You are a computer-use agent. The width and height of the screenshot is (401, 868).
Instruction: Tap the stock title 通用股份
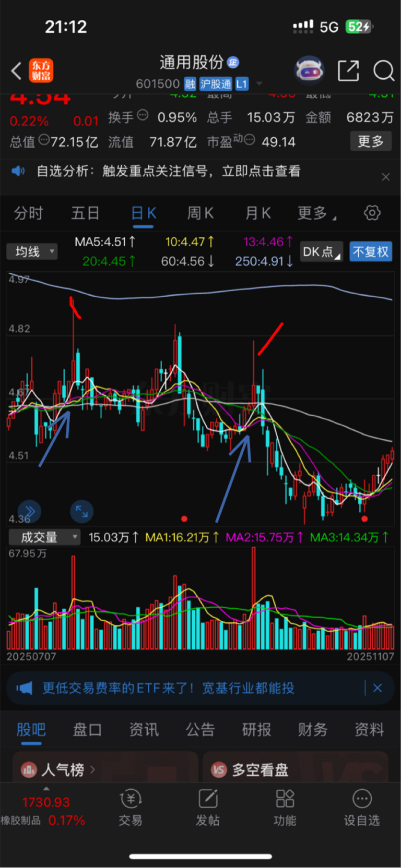(191, 63)
